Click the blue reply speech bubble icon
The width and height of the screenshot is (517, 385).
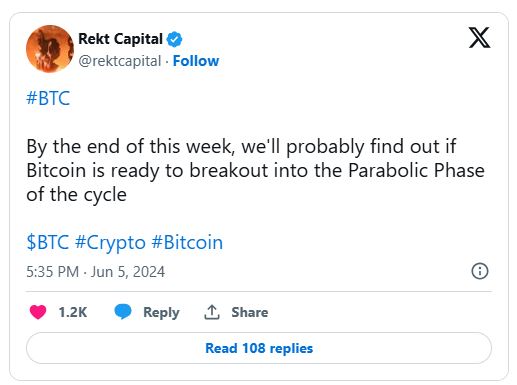pyautogui.click(x=123, y=312)
